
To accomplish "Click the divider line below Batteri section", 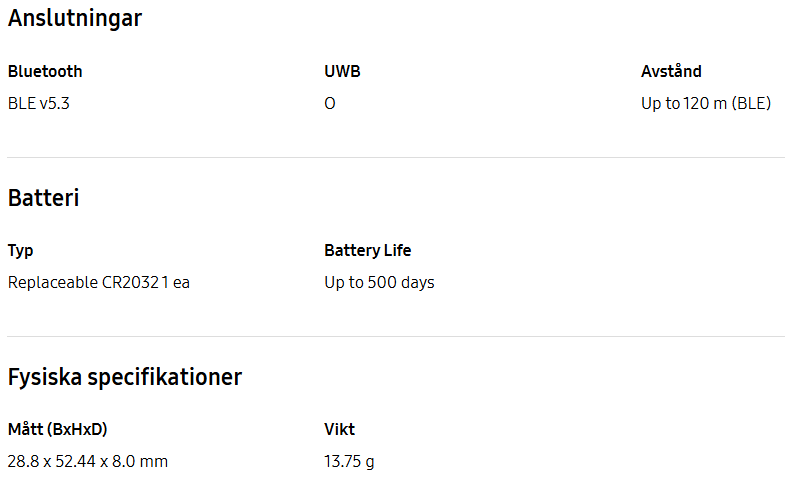I will point(396,336).
